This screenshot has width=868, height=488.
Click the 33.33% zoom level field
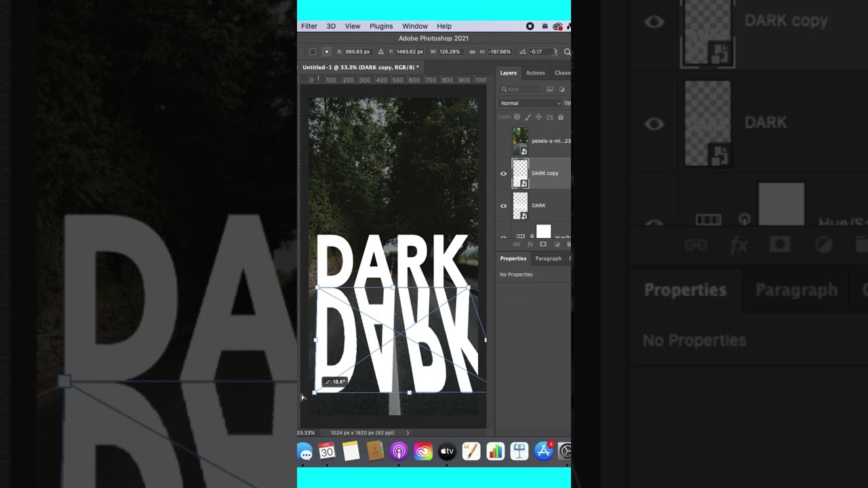click(306, 432)
